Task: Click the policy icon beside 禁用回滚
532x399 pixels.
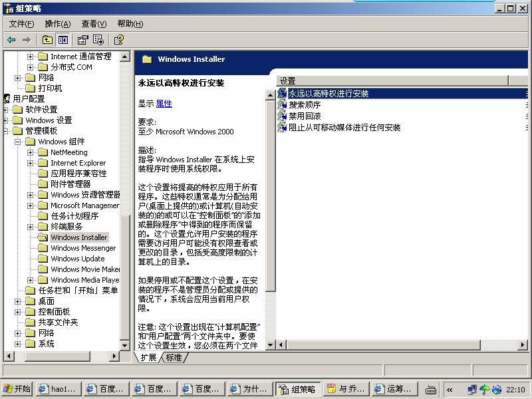Action: point(282,116)
